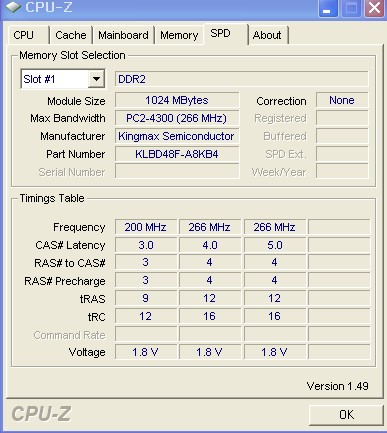Click the CAS# Latency 5.0 cell
Image resolution: width=387 pixels, height=433 pixels.
click(275, 245)
